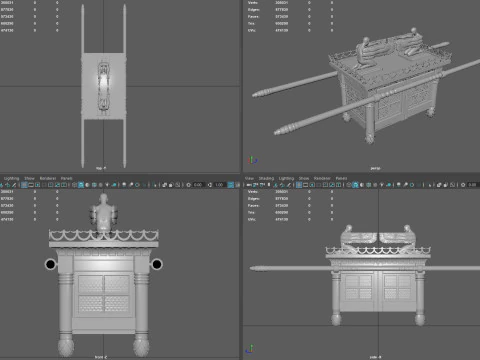
Task: Click isolate select in front panel
Action: click(155, 185)
